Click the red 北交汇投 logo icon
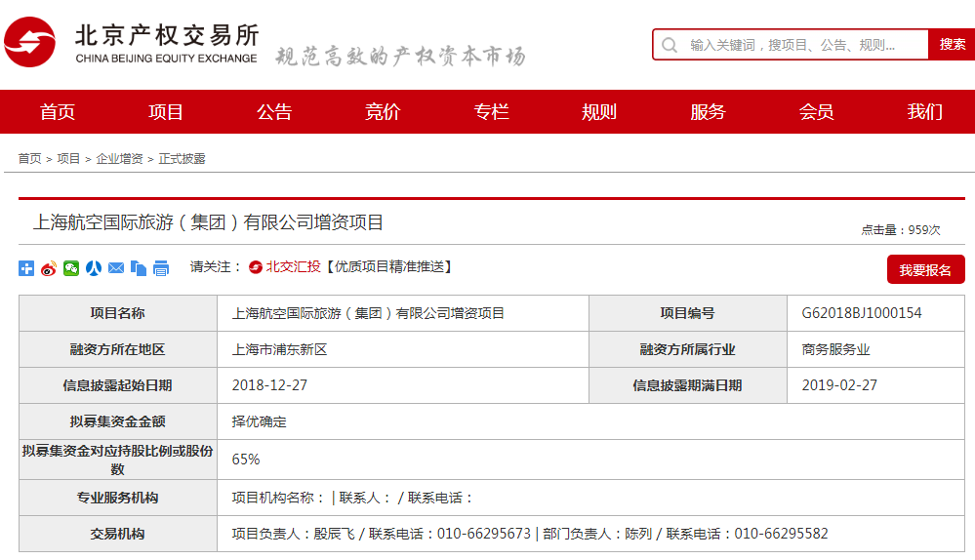 click(256, 267)
